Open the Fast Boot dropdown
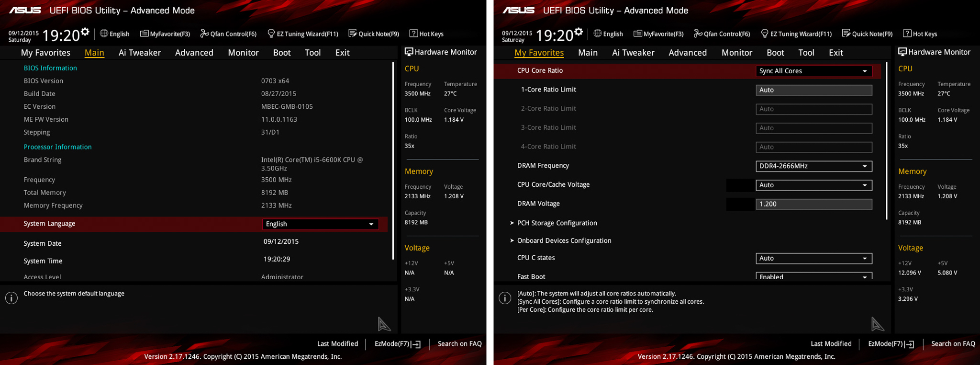The width and height of the screenshot is (980, 365). click(814, 276)
